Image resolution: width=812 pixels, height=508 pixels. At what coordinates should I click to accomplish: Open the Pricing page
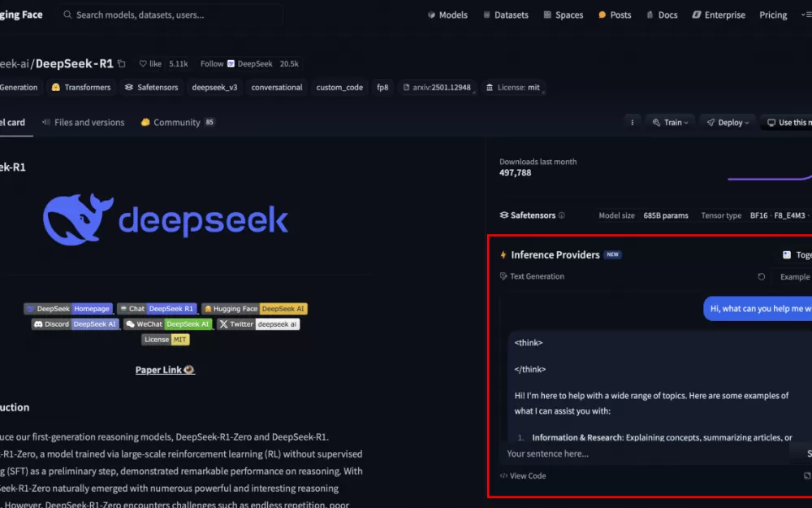tap(773, 15)
